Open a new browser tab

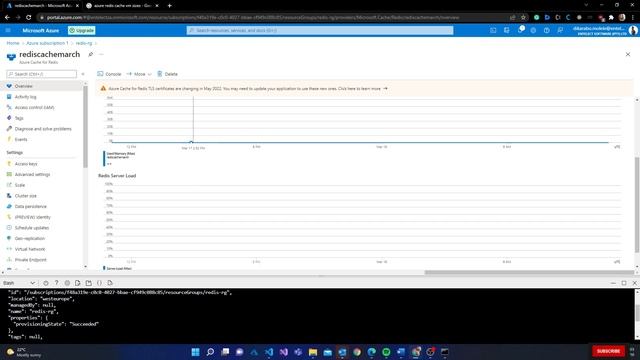click(x=169, y=6)
